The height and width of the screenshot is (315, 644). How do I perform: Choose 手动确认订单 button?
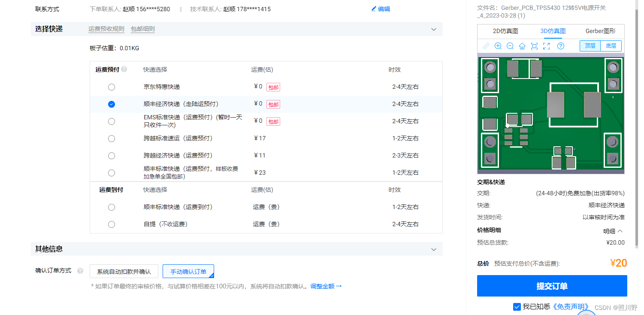pos(188,272)
